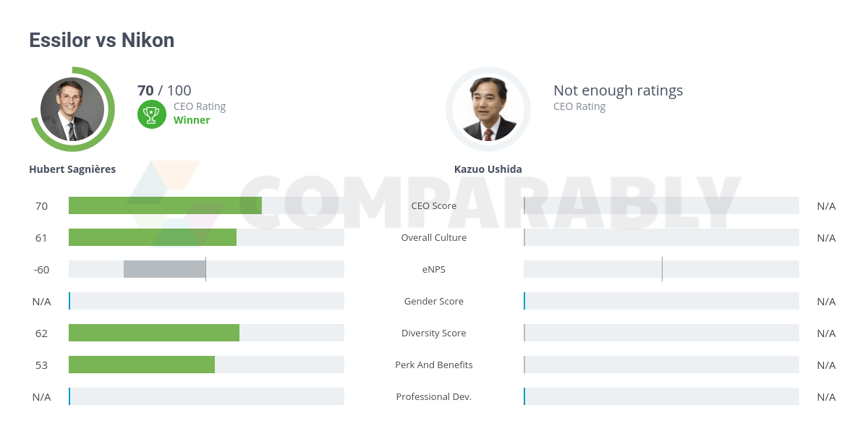The width and height of the screenshot is (868, 434).
Task: Click the CEO Score row label
Action: [433, 205]
